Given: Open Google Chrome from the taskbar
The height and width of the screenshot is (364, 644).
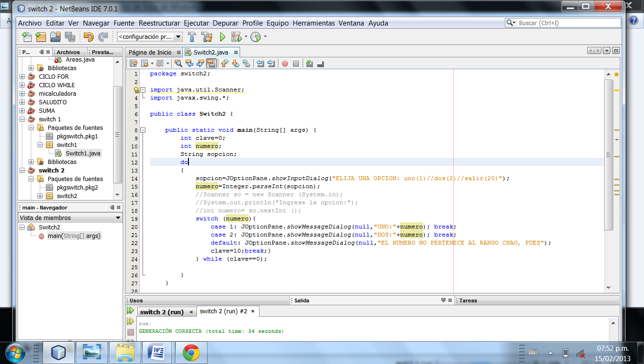Looking at the screenshot, I should (191, 353).
